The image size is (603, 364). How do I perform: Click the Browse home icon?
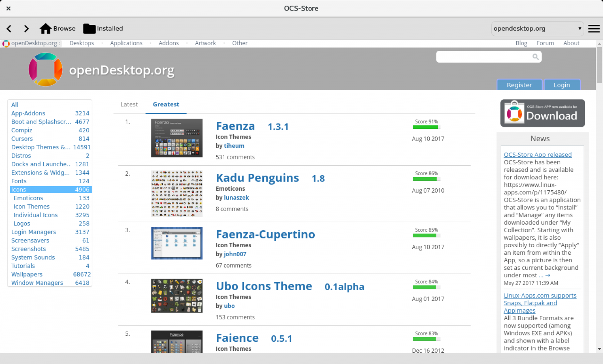pyautogui.click(x=46, y=29)
